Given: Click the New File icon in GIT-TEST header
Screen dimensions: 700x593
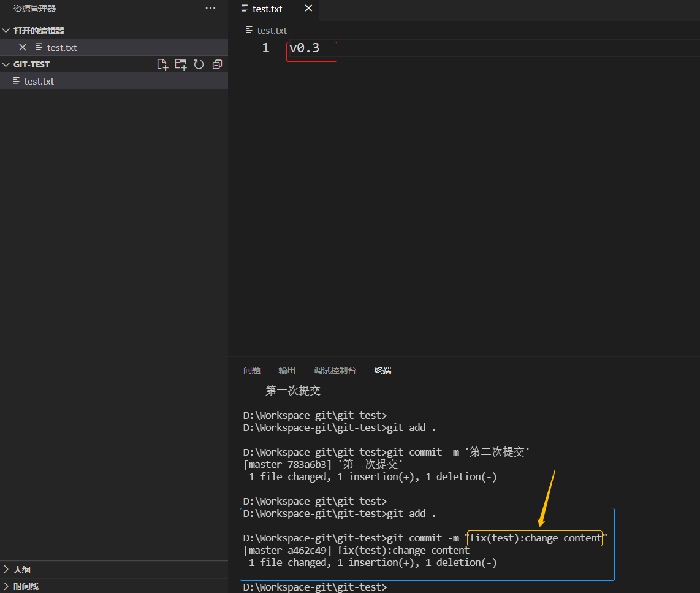Looking at the screenshot, I should tap(162, 65).
